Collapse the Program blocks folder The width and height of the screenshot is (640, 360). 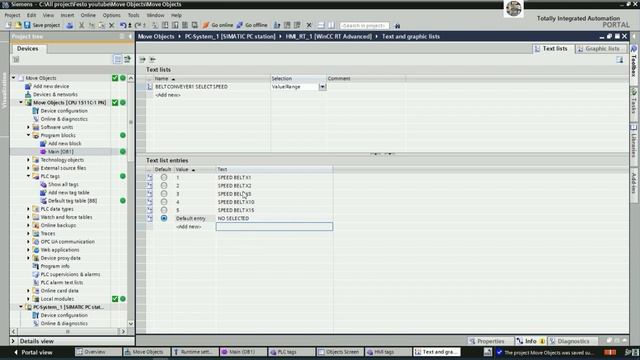pos(29,135)
